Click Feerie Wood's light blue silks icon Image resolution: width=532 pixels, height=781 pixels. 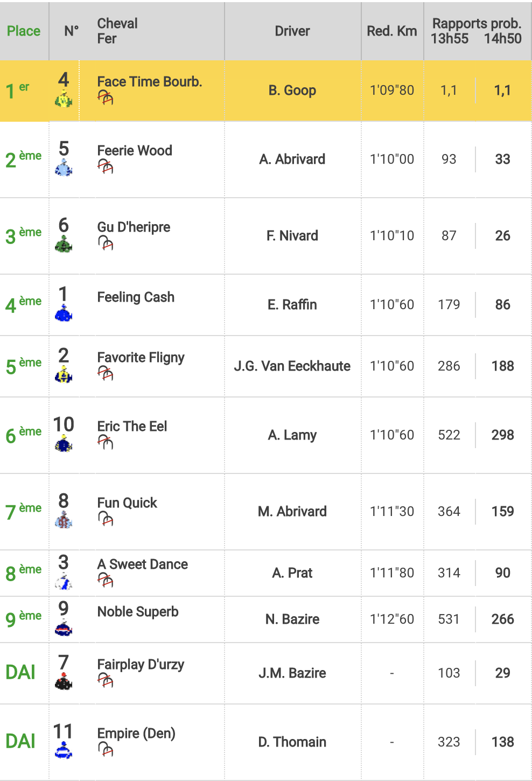(64, 168)
